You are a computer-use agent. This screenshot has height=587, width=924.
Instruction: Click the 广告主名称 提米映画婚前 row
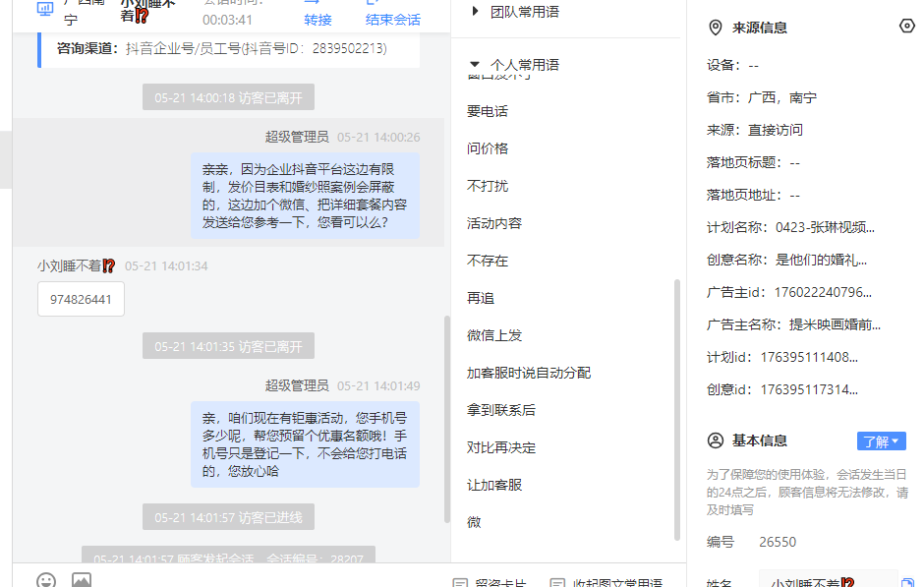pos(794,324)
